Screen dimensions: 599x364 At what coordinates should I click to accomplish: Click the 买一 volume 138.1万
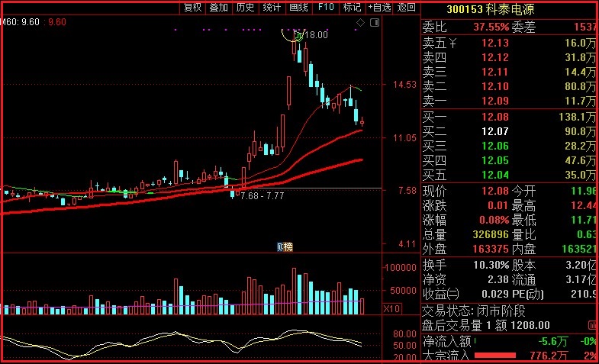click(x=577, y=117)
